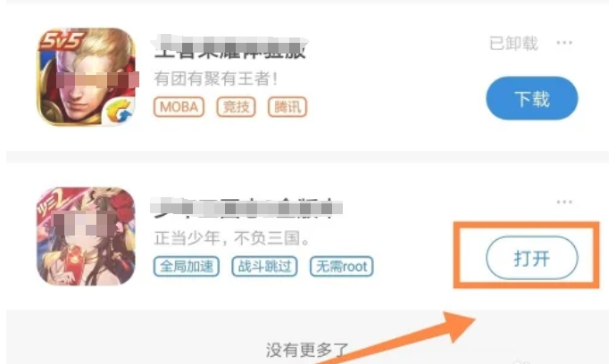This screenshot has height=364, width=616.
Task: Click the blue 下载 button
Action: [532, 98]
